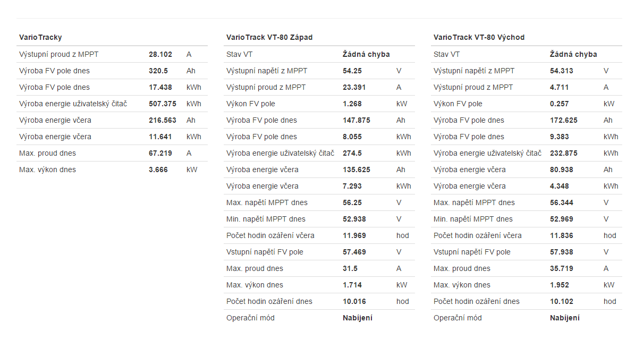
Task: Click the VarioTracky table heading
Action: point(40,37)
